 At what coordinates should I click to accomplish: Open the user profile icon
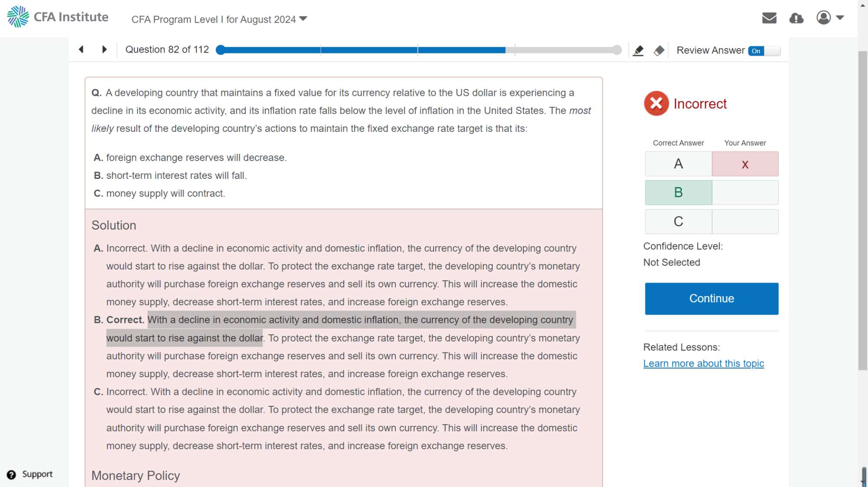823,18
